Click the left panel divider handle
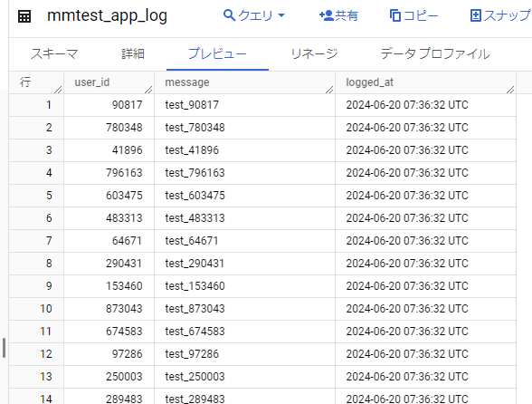 (x=4, y=348)
